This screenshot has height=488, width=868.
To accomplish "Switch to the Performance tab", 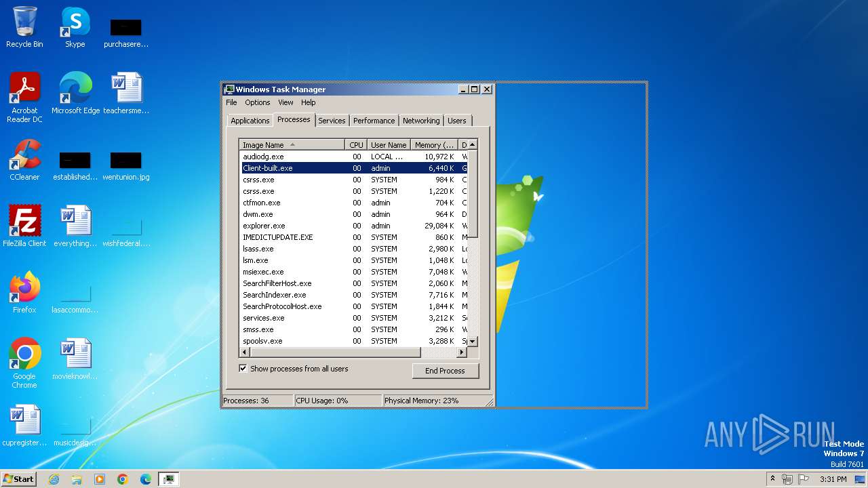I will [374, 121].
